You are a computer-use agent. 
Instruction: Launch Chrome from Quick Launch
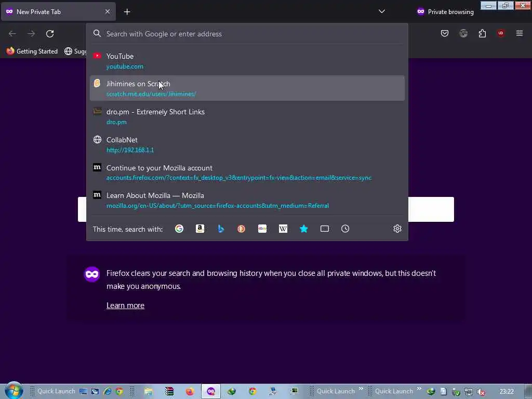[119, 391]
